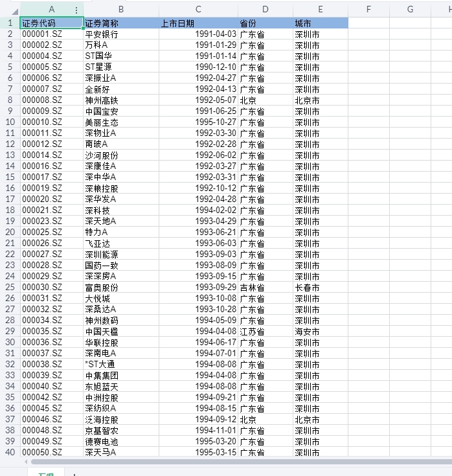Select cell 泛海控股
The width and height of the screenshot is (452, 476).
[121, 419]
